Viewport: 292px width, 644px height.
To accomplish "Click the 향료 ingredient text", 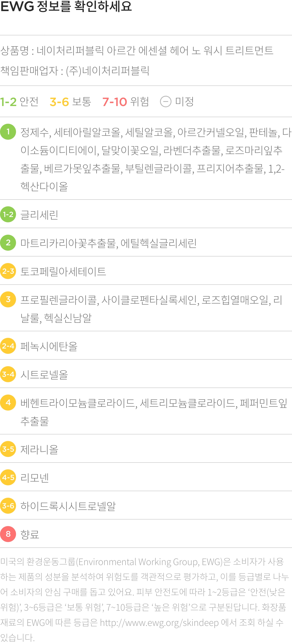I will coord(30,534).
